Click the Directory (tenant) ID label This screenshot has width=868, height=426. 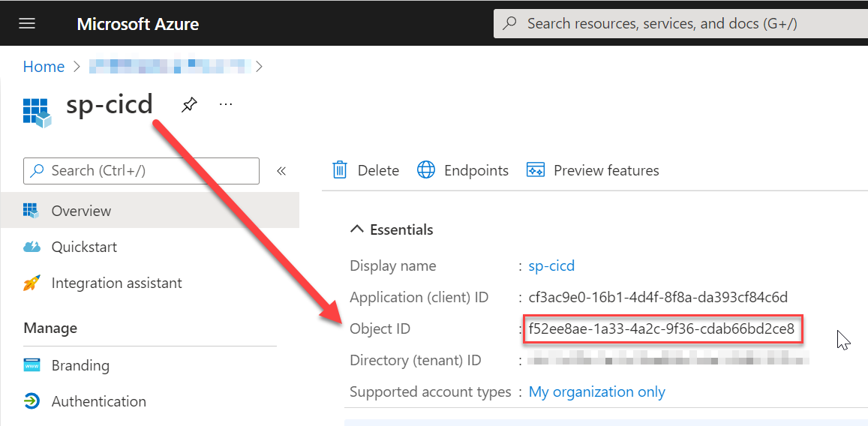(416, 361)
